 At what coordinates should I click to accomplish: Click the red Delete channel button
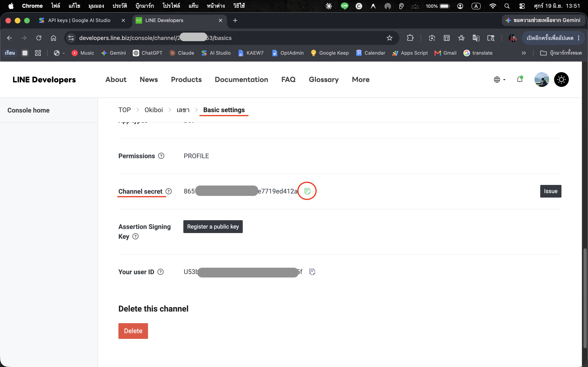coord(133,331)
